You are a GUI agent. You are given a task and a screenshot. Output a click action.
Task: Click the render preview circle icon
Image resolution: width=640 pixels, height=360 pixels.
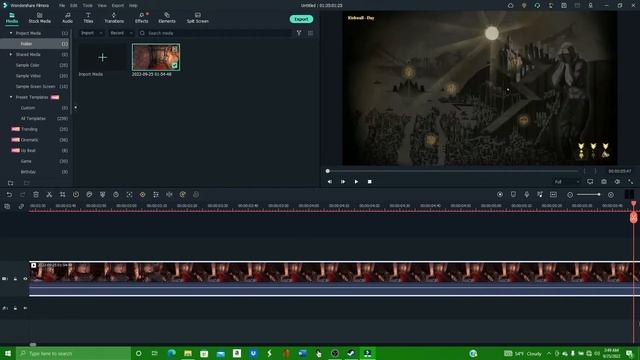[500, 195]
